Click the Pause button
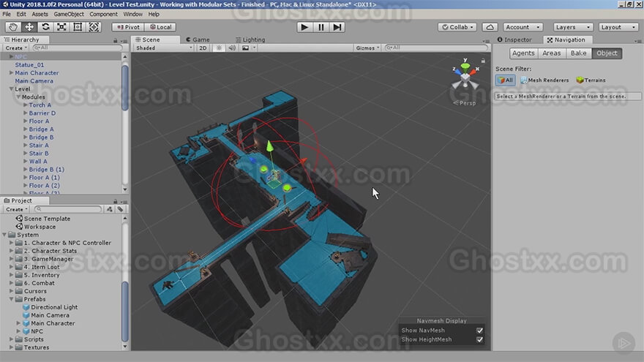 321,27
